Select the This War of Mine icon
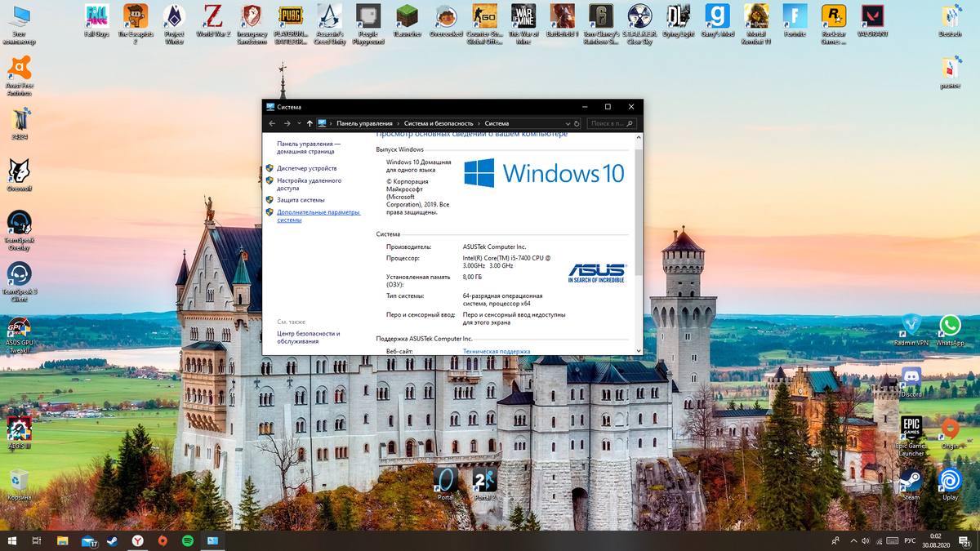This screenshot has width=980, height=551. [523, 22]
